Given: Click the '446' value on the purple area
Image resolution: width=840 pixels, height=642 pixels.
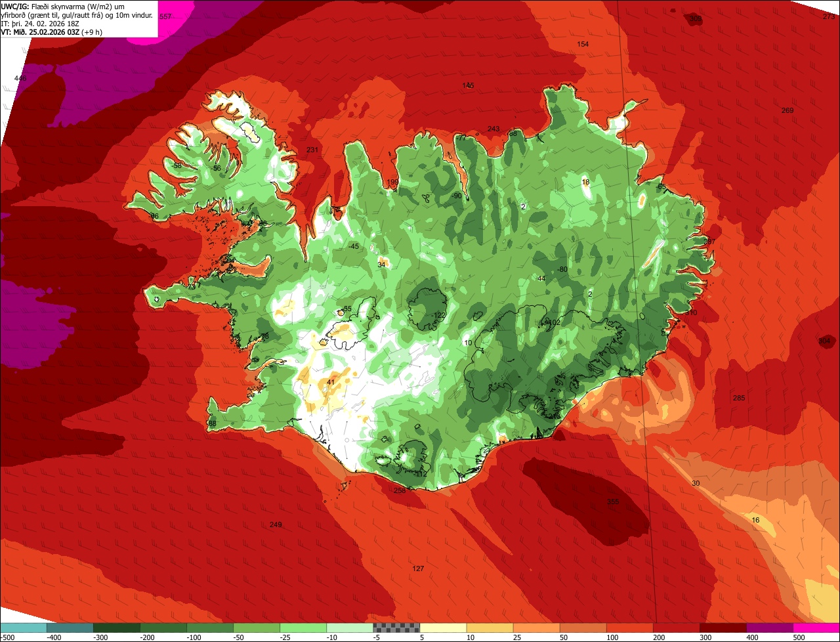Looking at the screenshot, I should point(20,79).
